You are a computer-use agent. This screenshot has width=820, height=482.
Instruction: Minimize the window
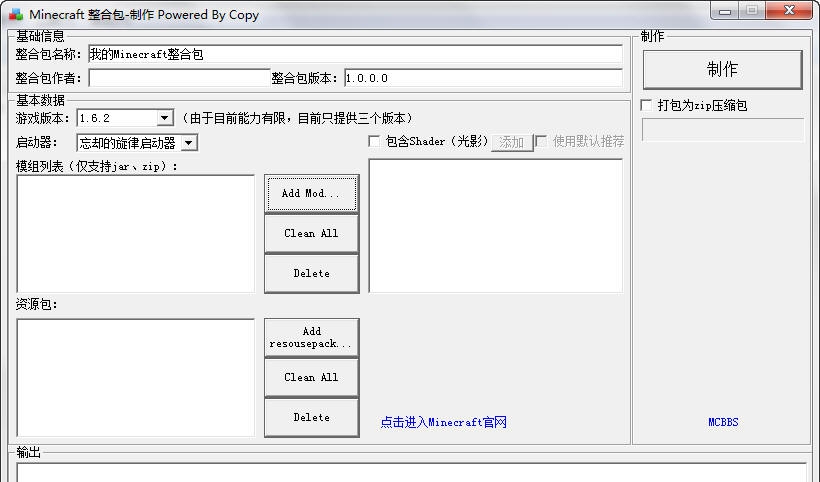click(725, 11)
